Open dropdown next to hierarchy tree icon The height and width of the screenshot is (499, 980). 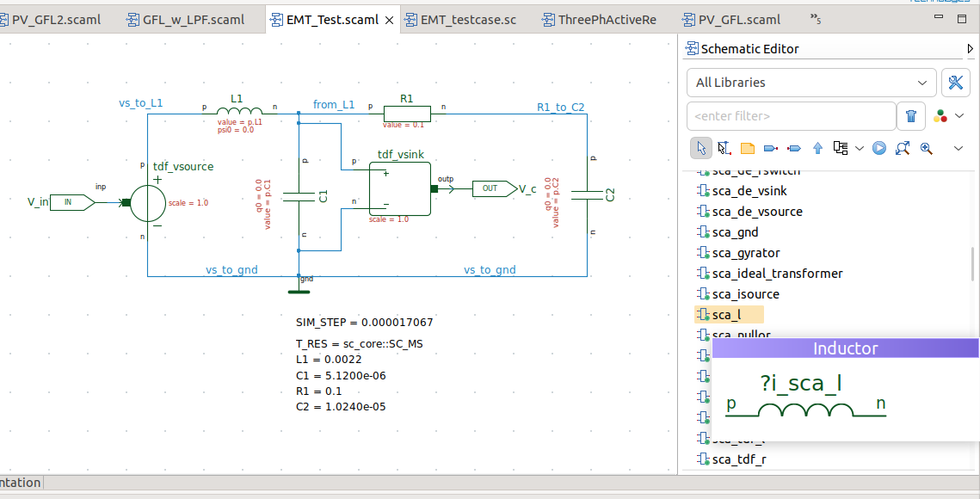(x=860, y=148)
